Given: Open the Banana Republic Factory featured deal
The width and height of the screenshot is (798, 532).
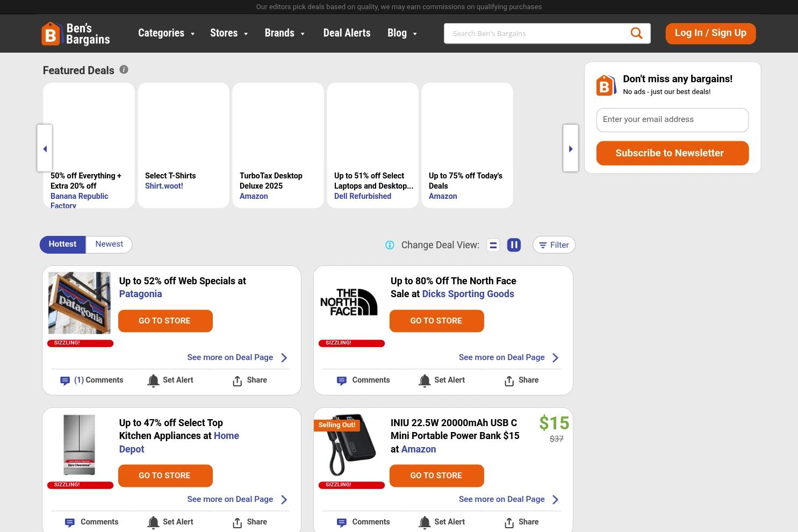Looking at the screenshot, I should (x=89, y=145).
